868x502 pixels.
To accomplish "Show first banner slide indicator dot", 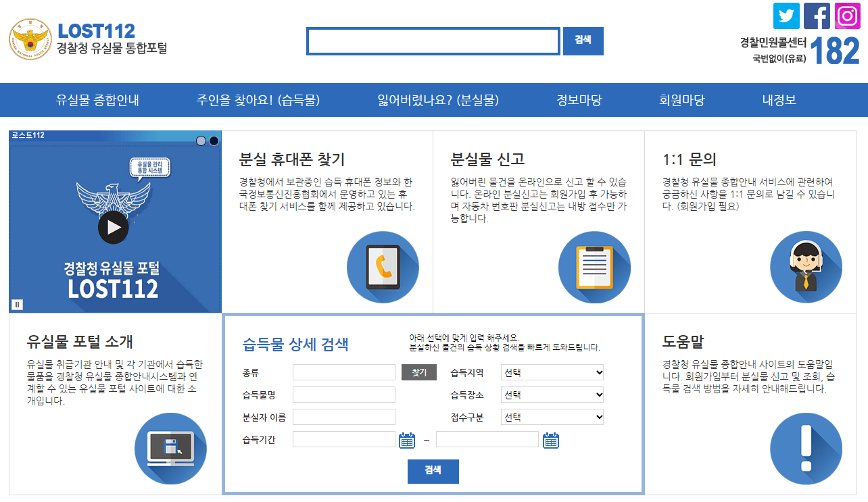I will [201, 141].
